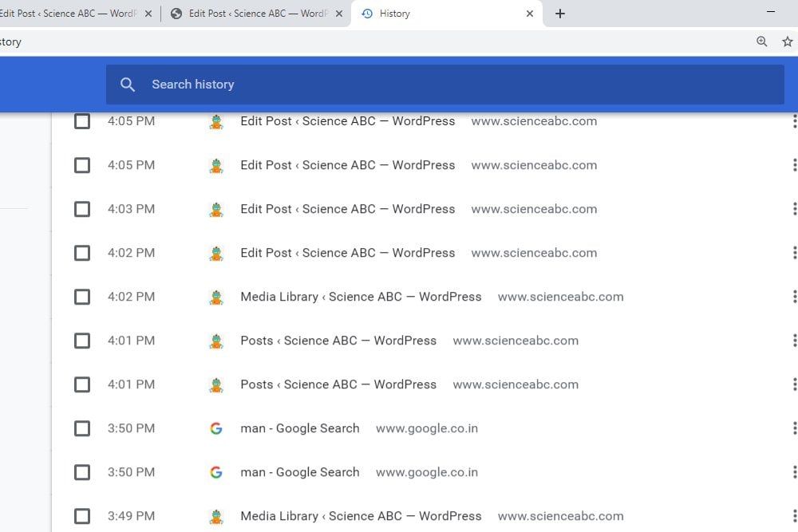The image size is (798, 532).
Task: Click the Science ABC favicon beside 4:01 PM Posts entry
Action: (x=215, y=341)
